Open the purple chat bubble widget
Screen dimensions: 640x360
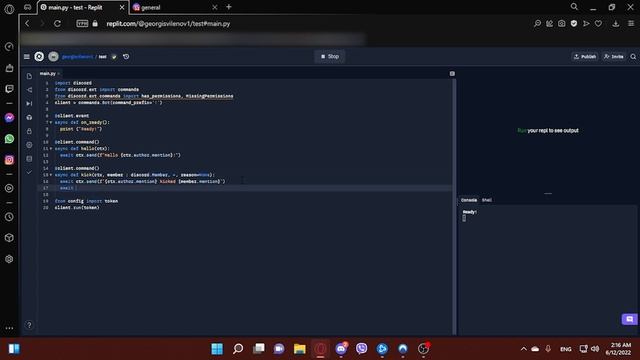click(629, 319)
